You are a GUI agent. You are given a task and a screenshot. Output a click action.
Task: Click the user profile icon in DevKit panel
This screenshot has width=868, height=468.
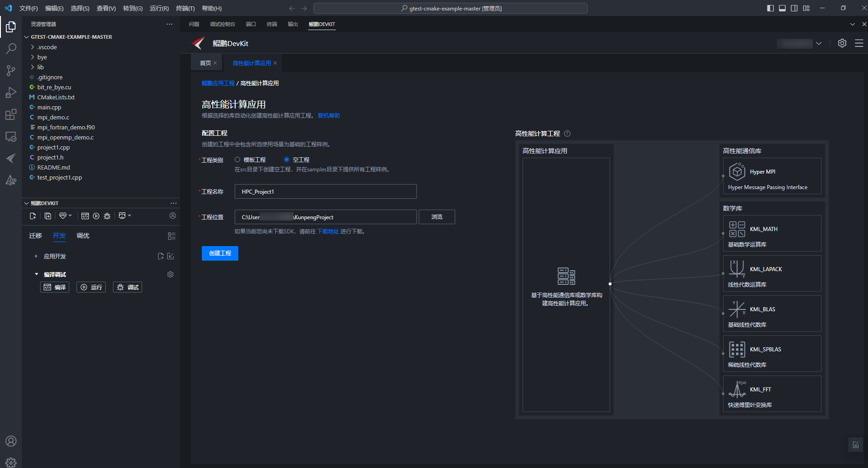[173, 216]
